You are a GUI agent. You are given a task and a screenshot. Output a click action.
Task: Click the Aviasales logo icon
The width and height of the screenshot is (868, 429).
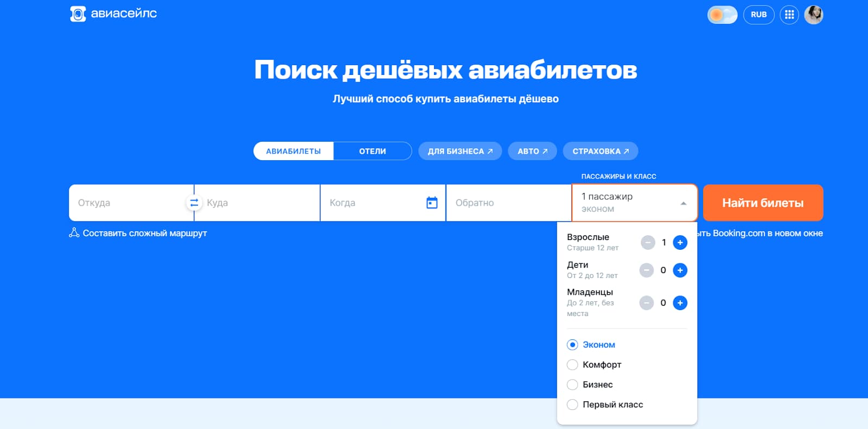point(78,14)
